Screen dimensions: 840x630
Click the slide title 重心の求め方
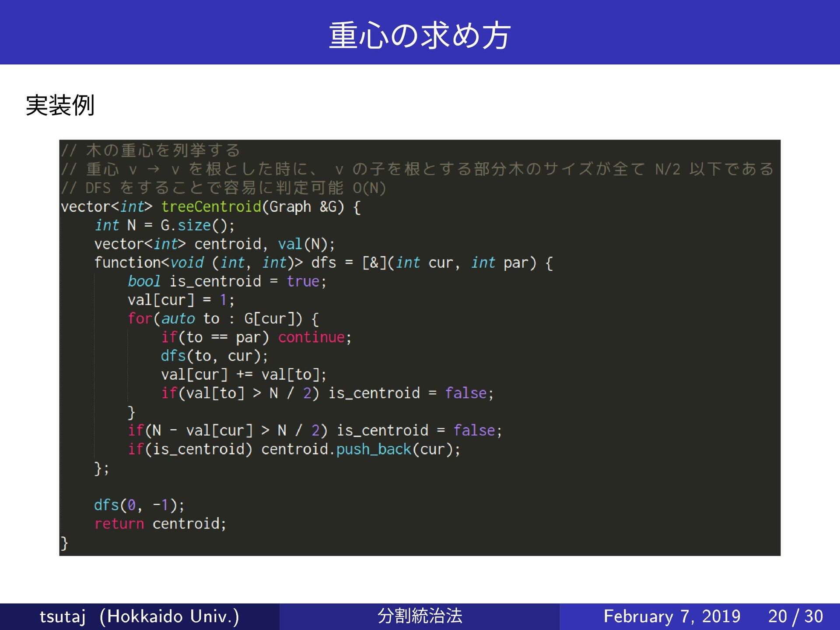(419, 35)
